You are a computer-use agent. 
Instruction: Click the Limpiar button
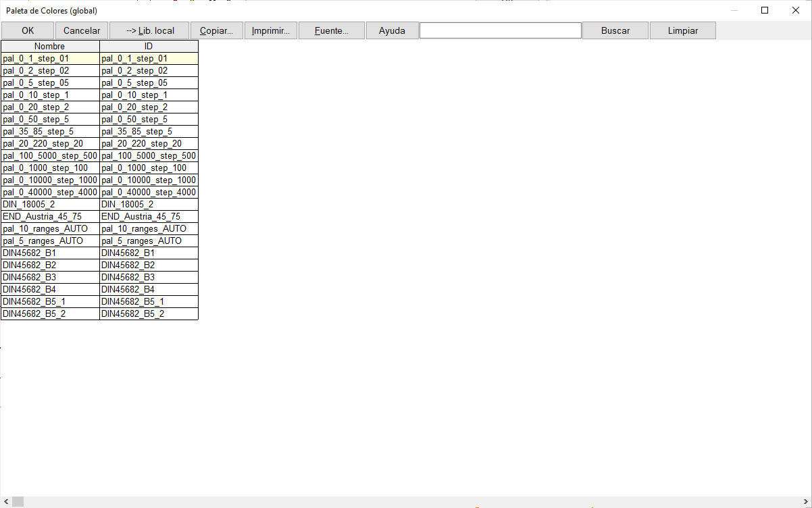683,30
